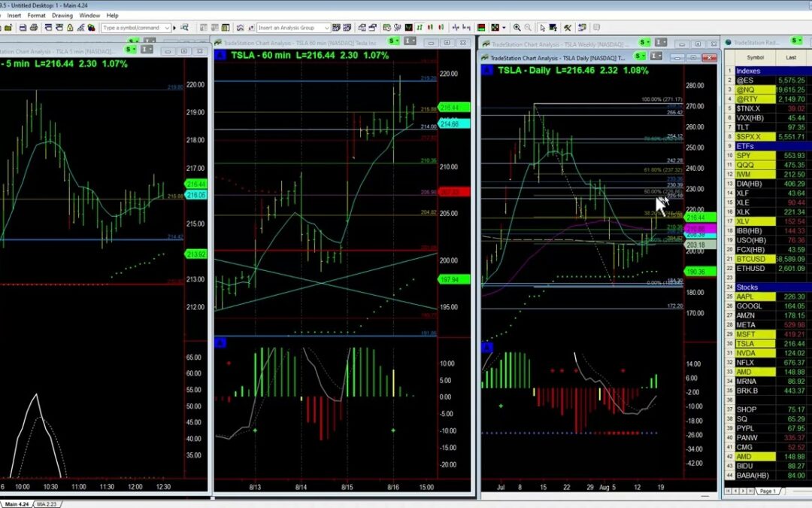Open dropdown arrow beside checkered grid icon
Image resolution: width=812 pixels, height=508 pixels.
pos(504,28)
